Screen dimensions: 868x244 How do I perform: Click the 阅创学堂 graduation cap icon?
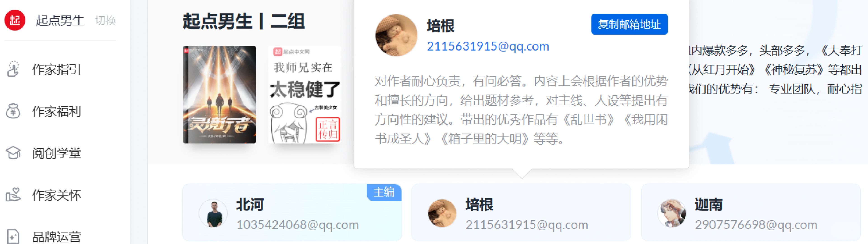coord(13,153)
